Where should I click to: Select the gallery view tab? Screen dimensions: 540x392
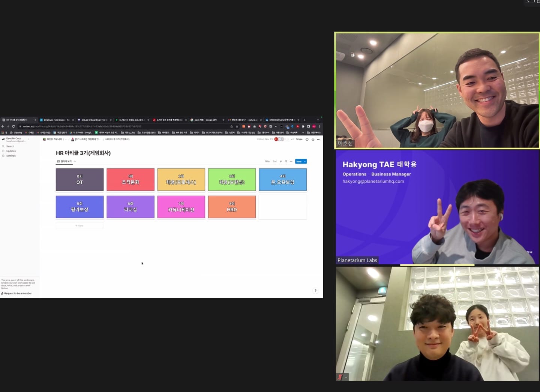[x=64, y=161]
